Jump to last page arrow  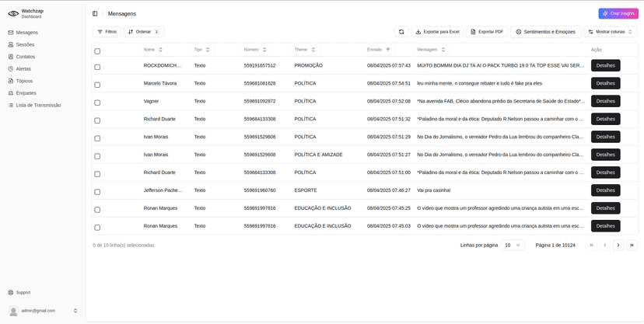pyautogui.click(x=632, y=245)
